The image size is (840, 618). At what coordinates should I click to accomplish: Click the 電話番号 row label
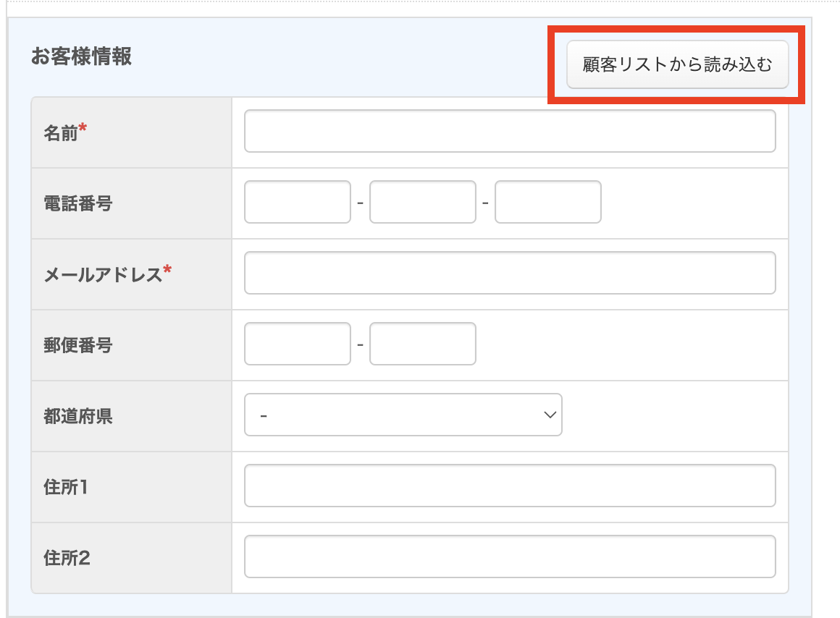(x=78, y=203)
